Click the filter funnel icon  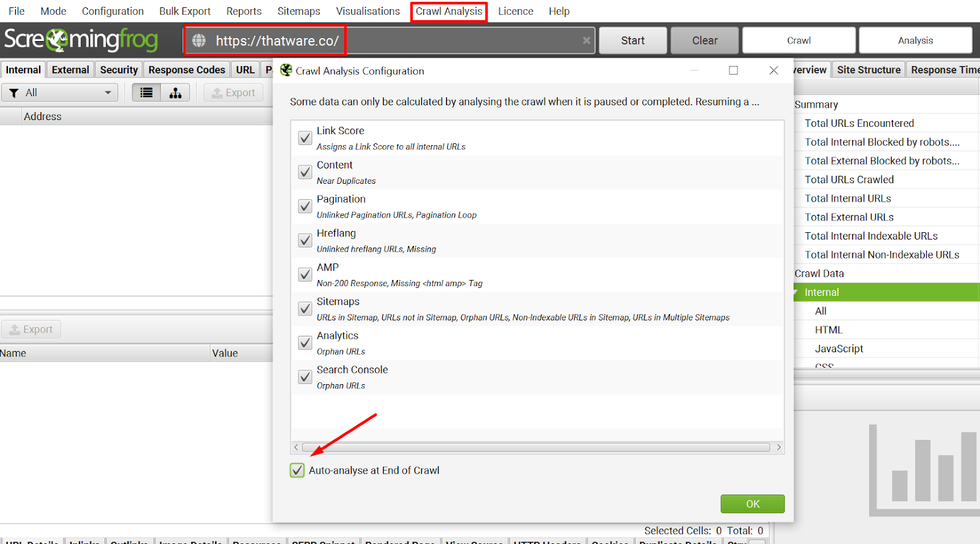click(x=14, y=93)
